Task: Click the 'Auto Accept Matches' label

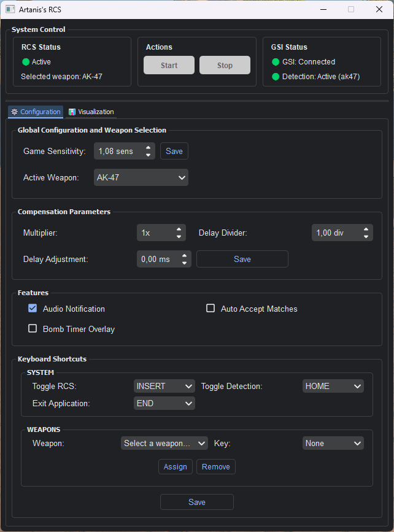Action: [259, 309]
